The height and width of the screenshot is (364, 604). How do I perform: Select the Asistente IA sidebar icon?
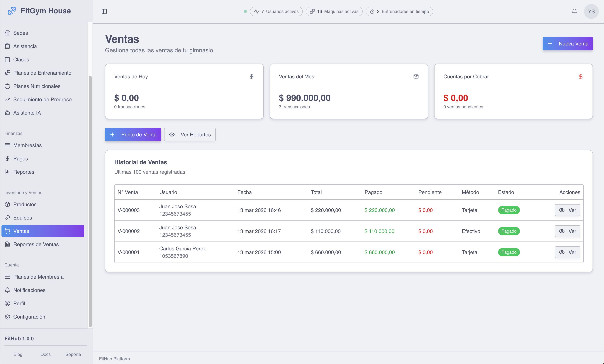pyautogui.click(x=7, y=113)
